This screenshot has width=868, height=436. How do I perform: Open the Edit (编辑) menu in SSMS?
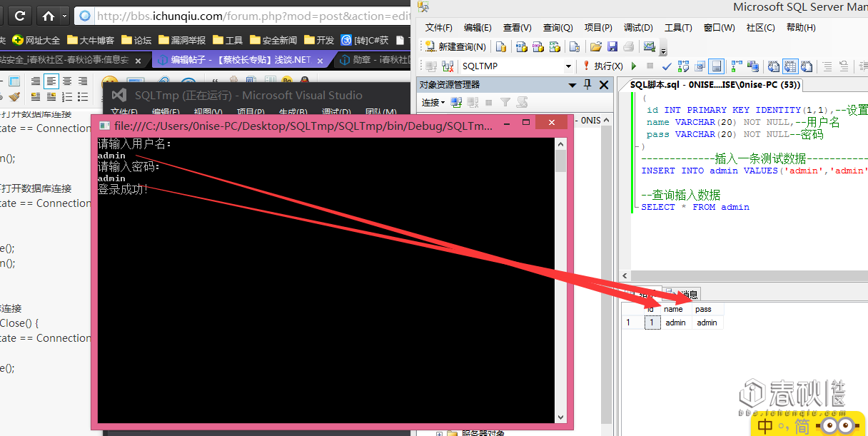[x=478, y=28]
